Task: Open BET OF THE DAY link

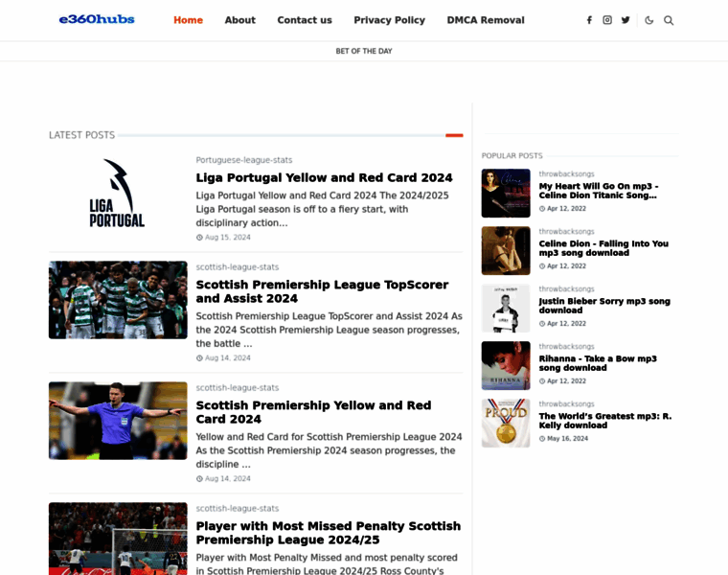Action: pyautogui.click(x=364, y=51)
